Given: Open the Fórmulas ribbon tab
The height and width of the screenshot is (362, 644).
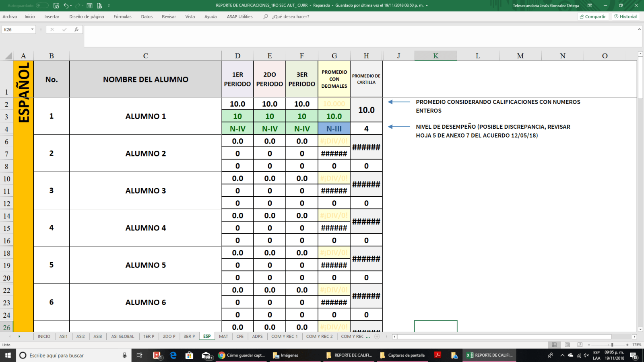Looking at the screenshot, I should point(122,16).
